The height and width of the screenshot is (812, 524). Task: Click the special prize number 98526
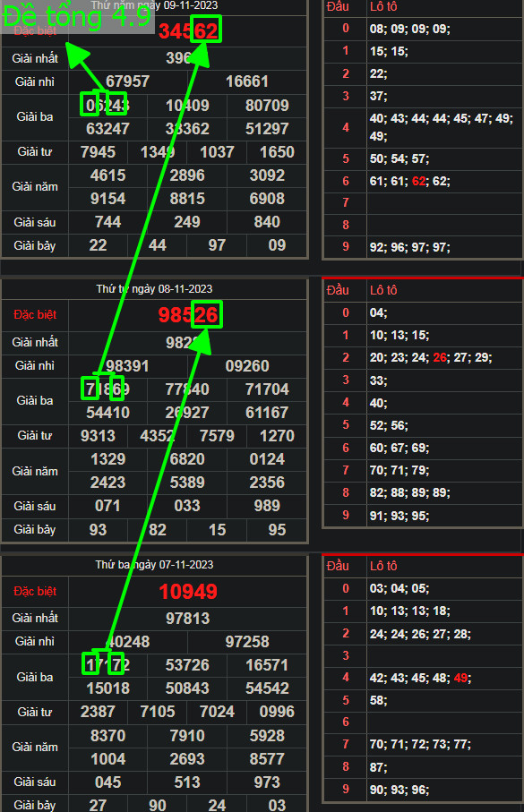pos(188,315)
